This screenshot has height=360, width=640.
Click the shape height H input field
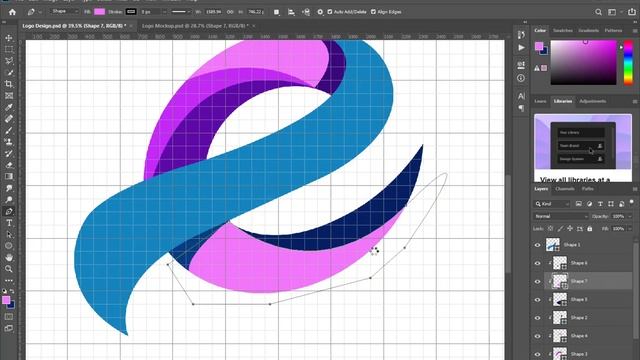[256, 12]
